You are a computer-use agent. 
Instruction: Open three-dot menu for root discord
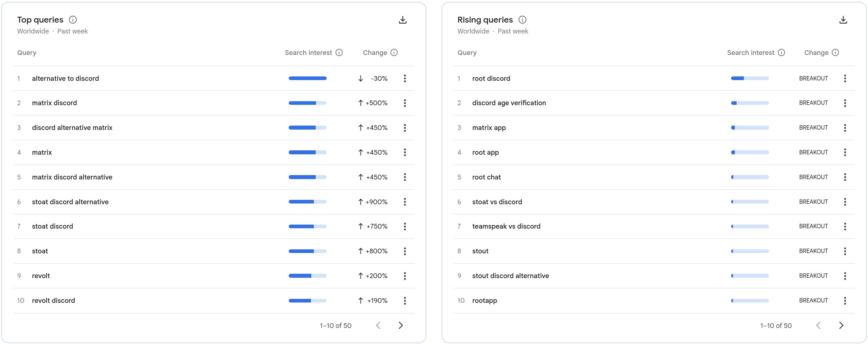pyautogui.click(x=845, y=78)
